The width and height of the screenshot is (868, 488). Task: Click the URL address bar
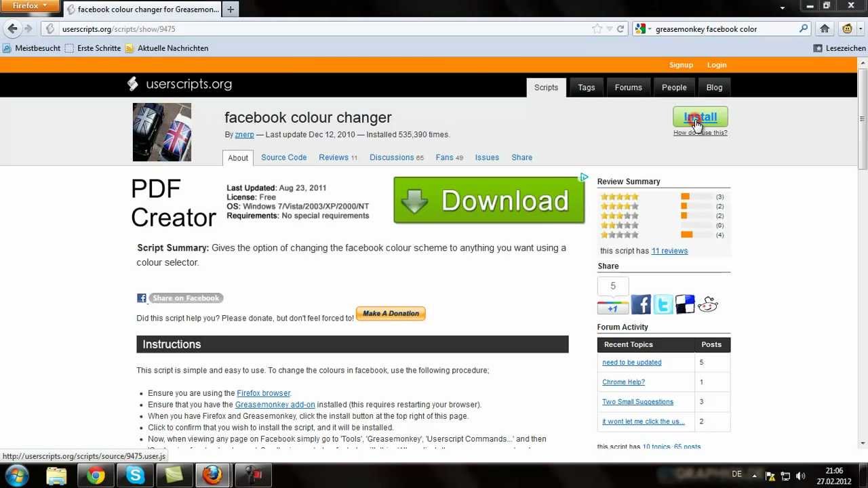325,28
